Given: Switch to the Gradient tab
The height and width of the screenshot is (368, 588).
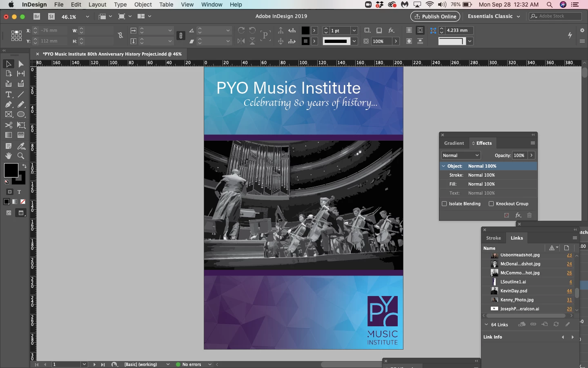Looking at the screenshot, I should tap(454, 143).
